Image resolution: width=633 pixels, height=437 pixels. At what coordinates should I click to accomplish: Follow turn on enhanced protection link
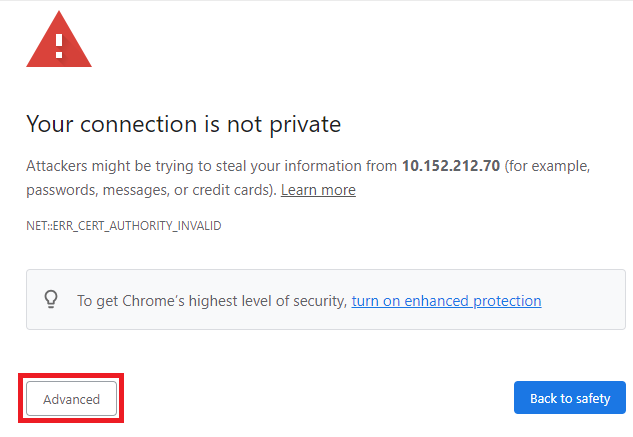[446, 301]
